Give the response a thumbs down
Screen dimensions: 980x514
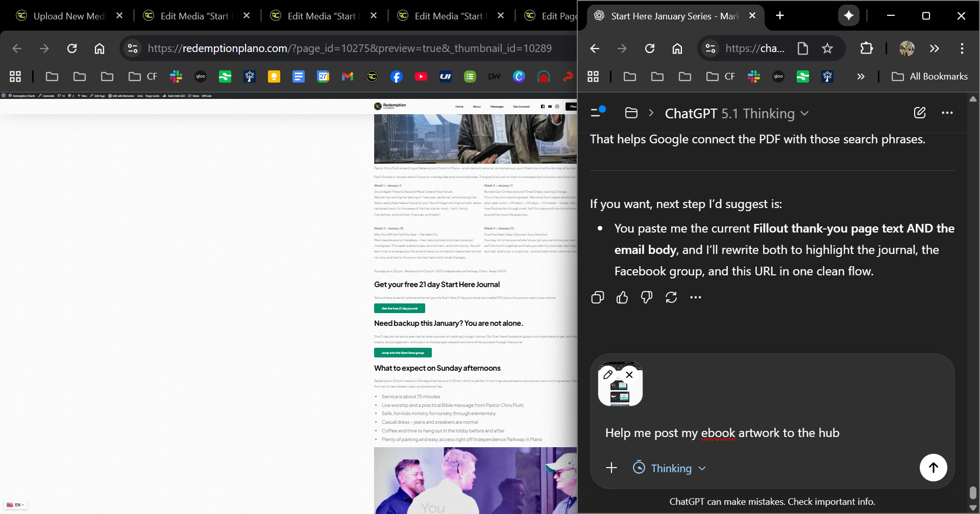(x=646, y=297)
